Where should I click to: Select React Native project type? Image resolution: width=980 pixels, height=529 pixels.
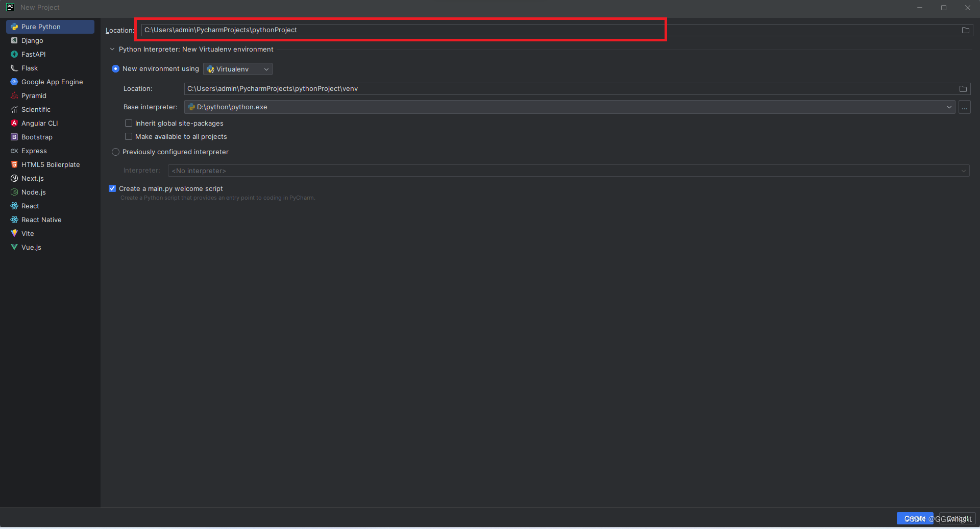[50, 220]
